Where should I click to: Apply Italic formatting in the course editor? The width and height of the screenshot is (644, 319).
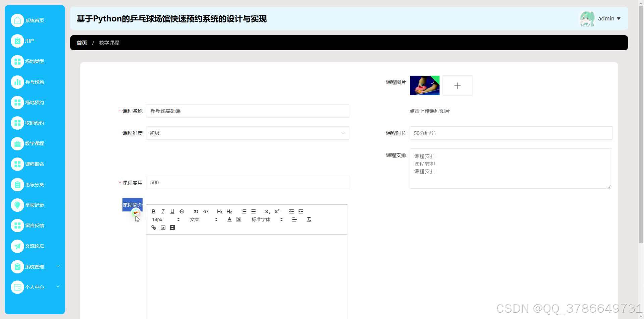click(163, 211)
